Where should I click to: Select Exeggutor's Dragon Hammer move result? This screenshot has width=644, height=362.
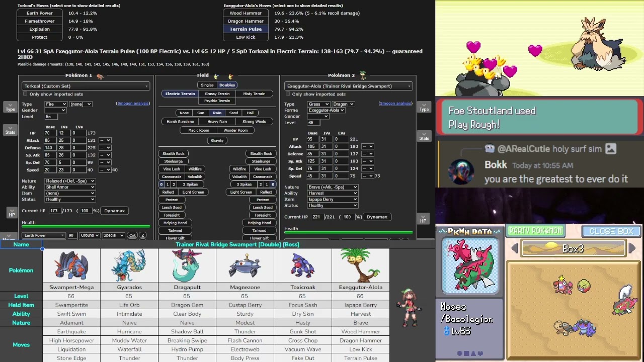(x=246, y=21)
